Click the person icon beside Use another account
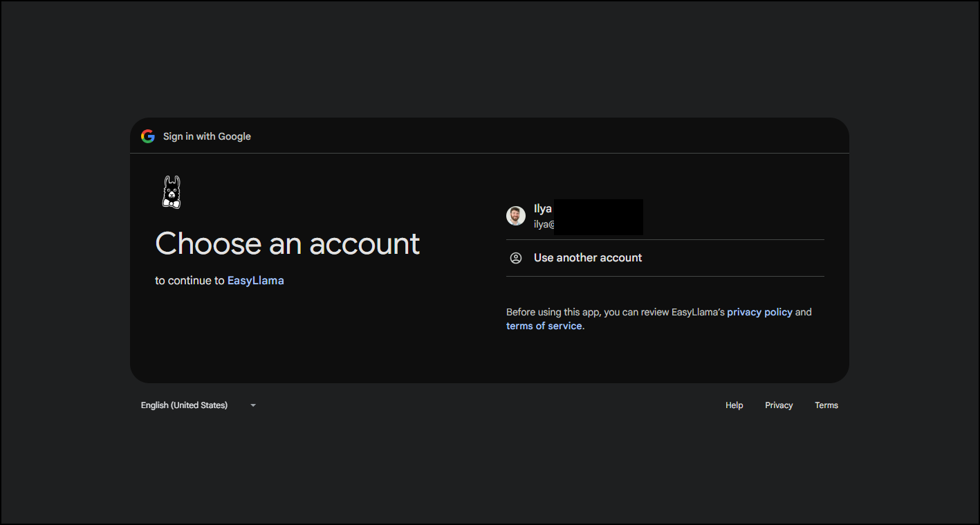 click(516, 258)
